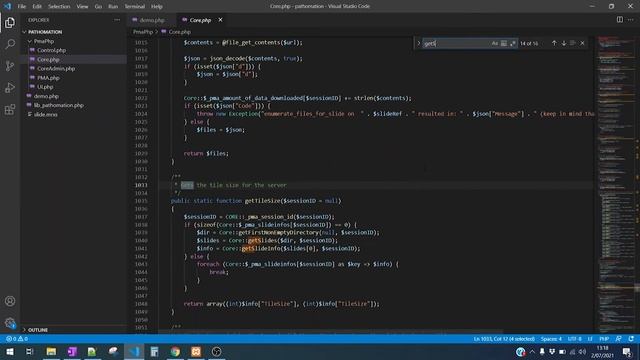Open Source Control view
Viewport: 640px width, 360px height.
10,66
